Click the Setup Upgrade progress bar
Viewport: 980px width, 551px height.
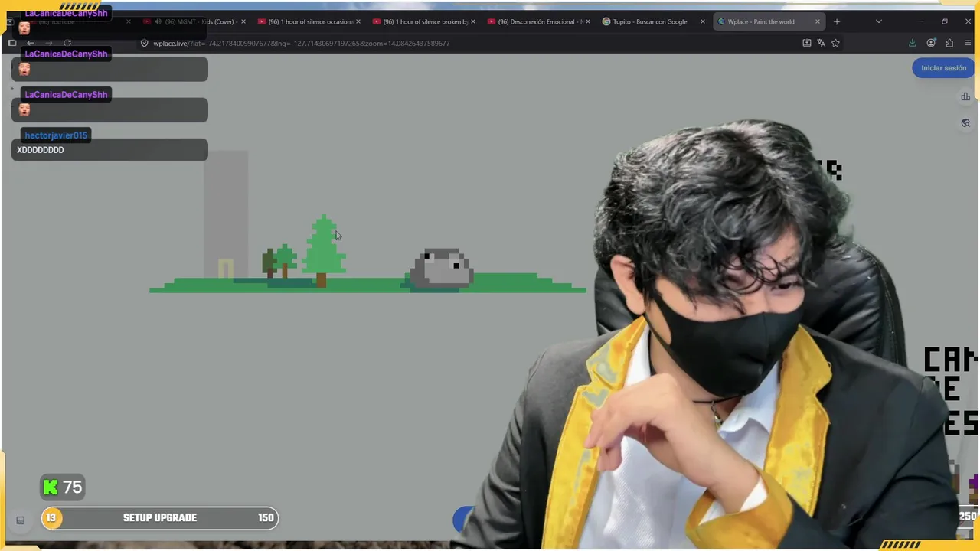159,518
